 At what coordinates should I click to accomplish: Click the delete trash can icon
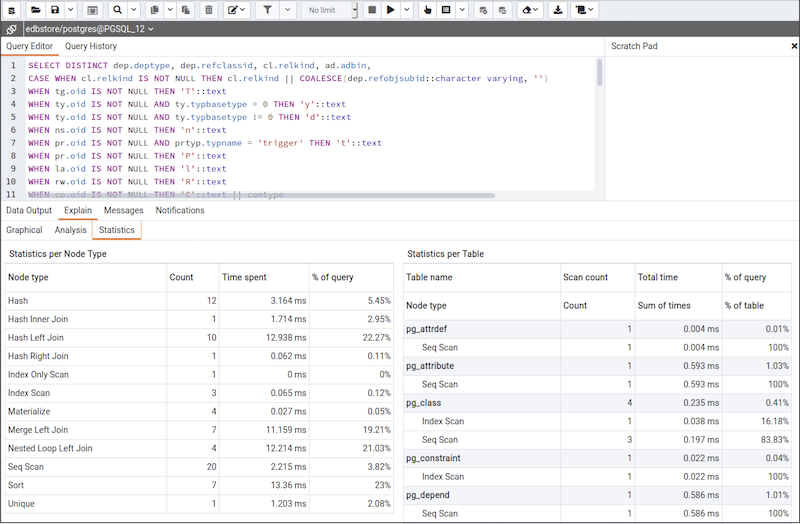tap(209, 10)
